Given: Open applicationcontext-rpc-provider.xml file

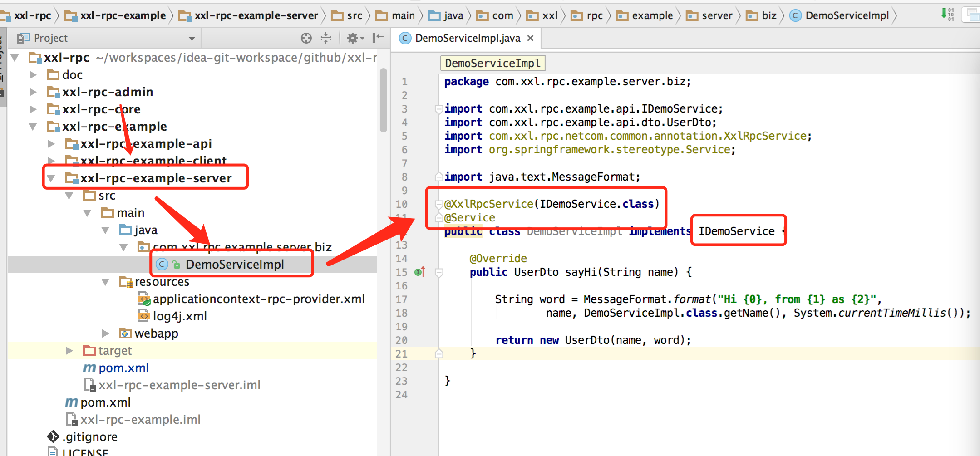Looking at the screenshot, I should pyautogui.click(x=259, y=299).
